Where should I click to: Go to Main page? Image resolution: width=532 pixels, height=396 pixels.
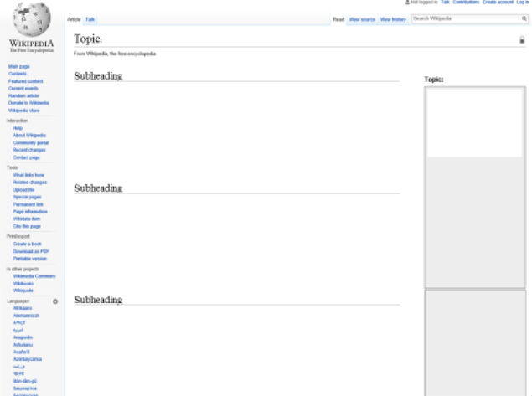[19, 66]
